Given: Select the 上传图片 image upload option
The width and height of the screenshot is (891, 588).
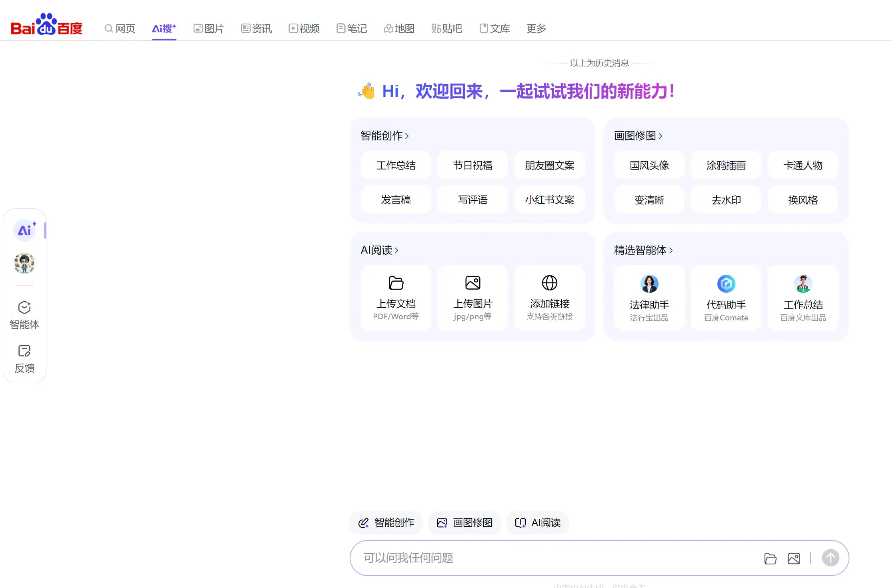Looking at the screenshot, I should click(x=473, y=298).
